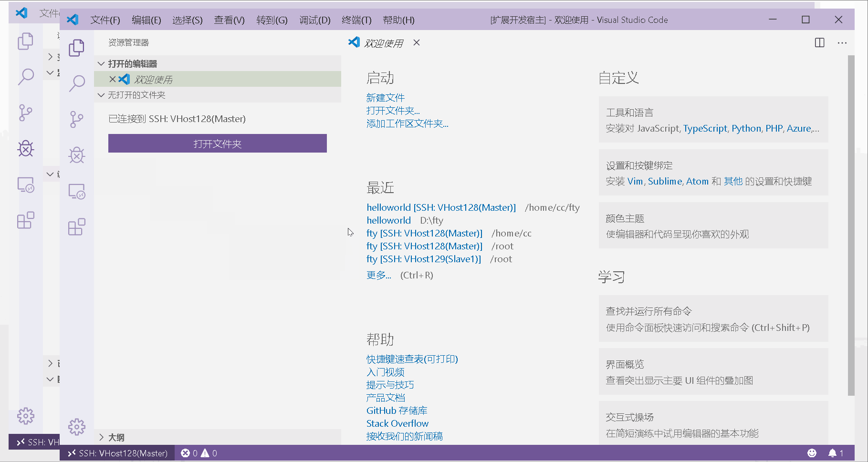Open the 终端(T) menu
Viewport: 868px width, 462px height.
coord(356,20)
